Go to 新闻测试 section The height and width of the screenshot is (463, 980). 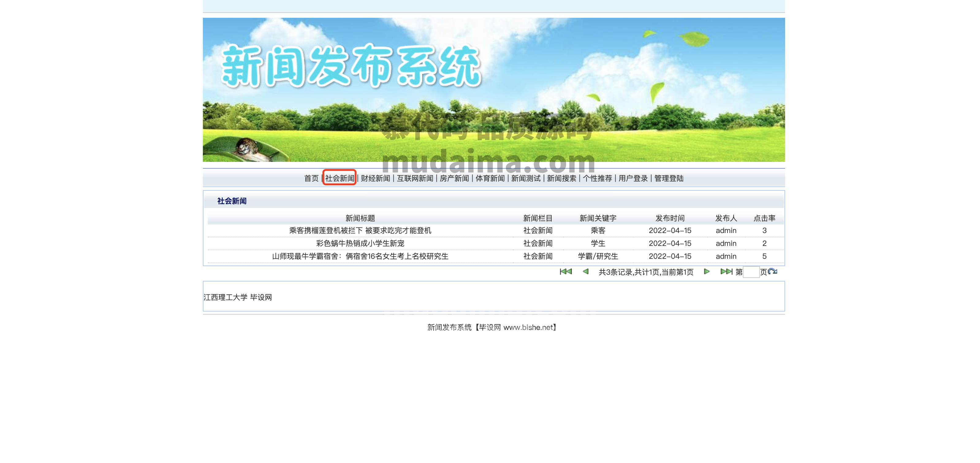(526, 178)
